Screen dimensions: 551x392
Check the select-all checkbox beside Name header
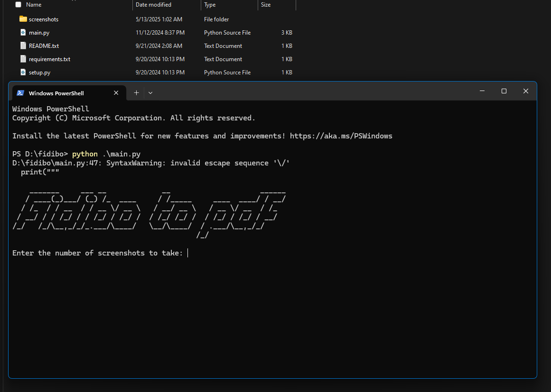[18, 4]
